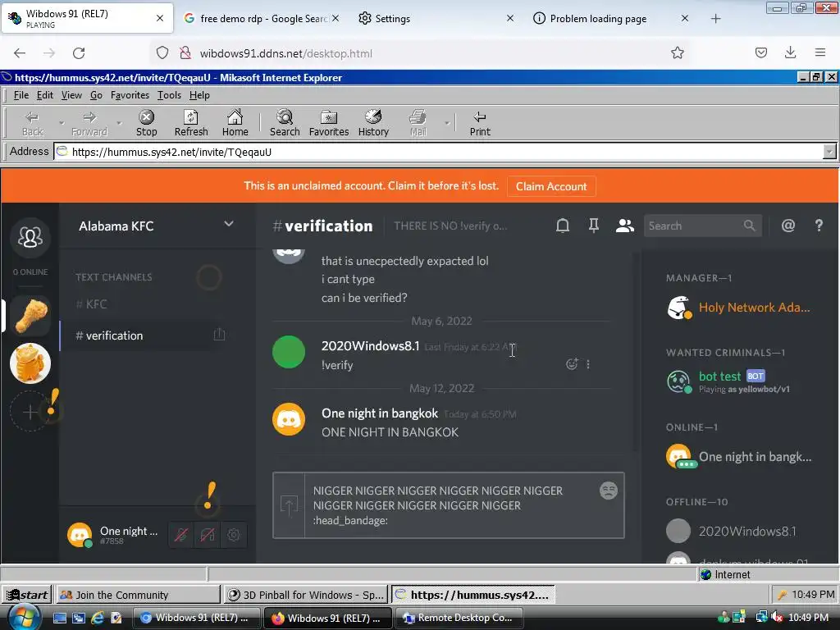Viewport: 840px width, 630px height.
Task: Switch to free demo rdp Google Search tab
Action: coord(262,19)
